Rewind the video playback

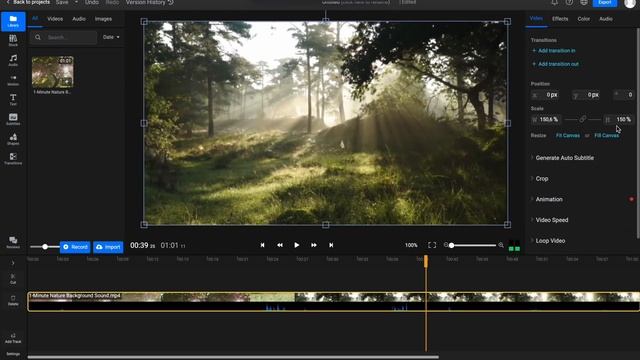(x=280, y=245)
